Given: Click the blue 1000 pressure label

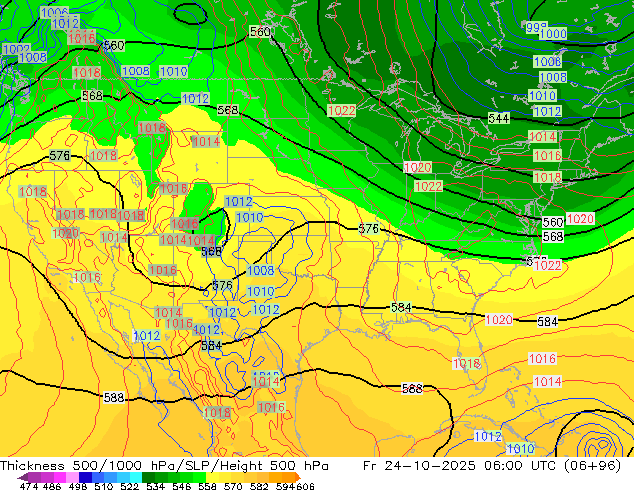Looking at the screenshot, I should pos(553,34).
